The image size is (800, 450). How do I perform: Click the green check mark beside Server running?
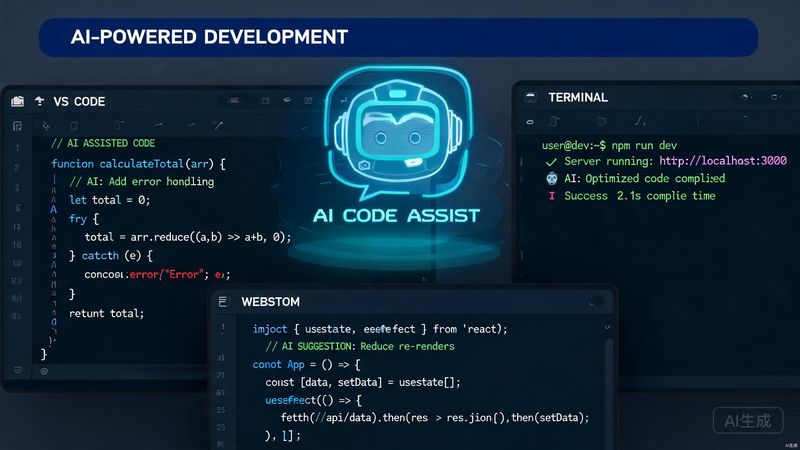[551, 162]
